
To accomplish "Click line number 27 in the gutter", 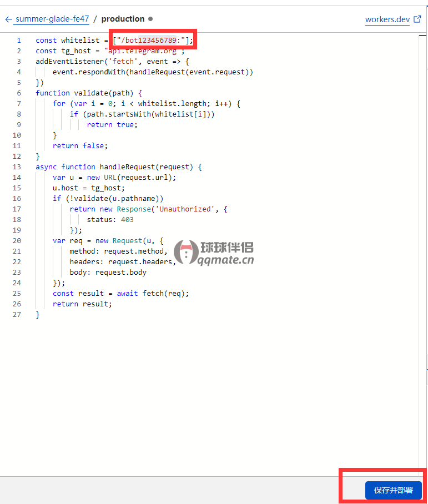I will (x=17, y=314).
